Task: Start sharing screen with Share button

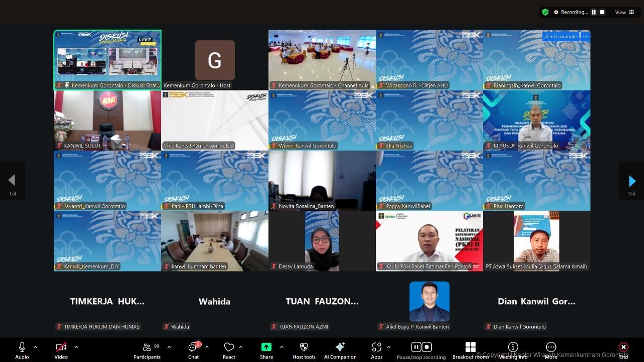Action: (x=266, y=350)
